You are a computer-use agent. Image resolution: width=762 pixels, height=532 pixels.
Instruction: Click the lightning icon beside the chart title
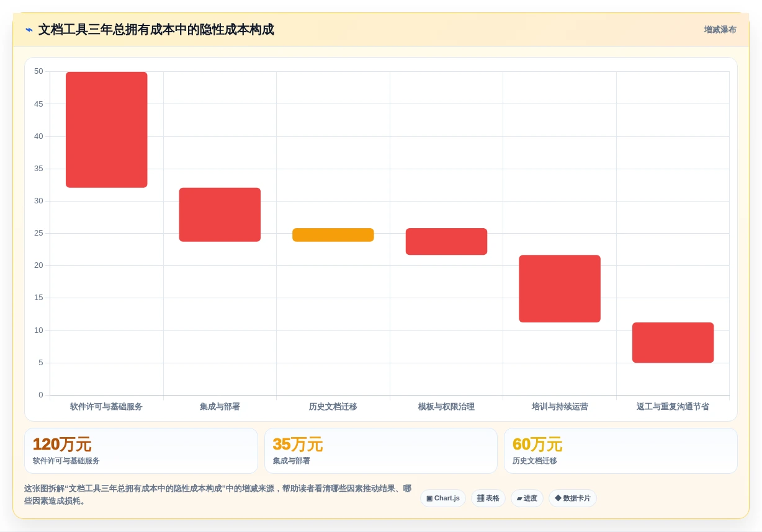pos(29,30)
